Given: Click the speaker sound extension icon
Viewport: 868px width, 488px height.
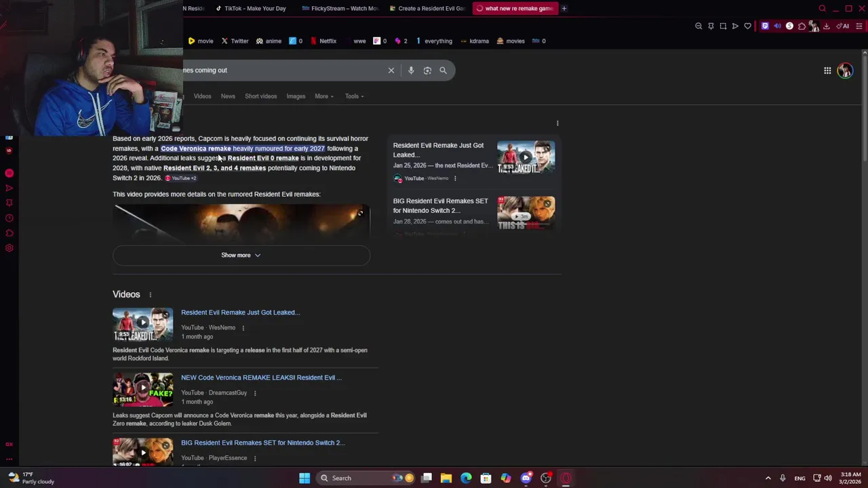Looking at the screenshot, I should [777, 26].
